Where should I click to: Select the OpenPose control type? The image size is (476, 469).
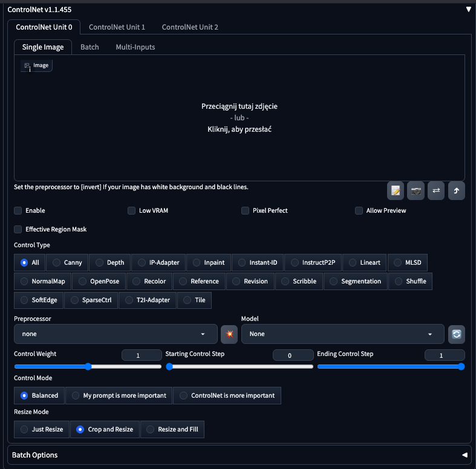coord(99,281)
